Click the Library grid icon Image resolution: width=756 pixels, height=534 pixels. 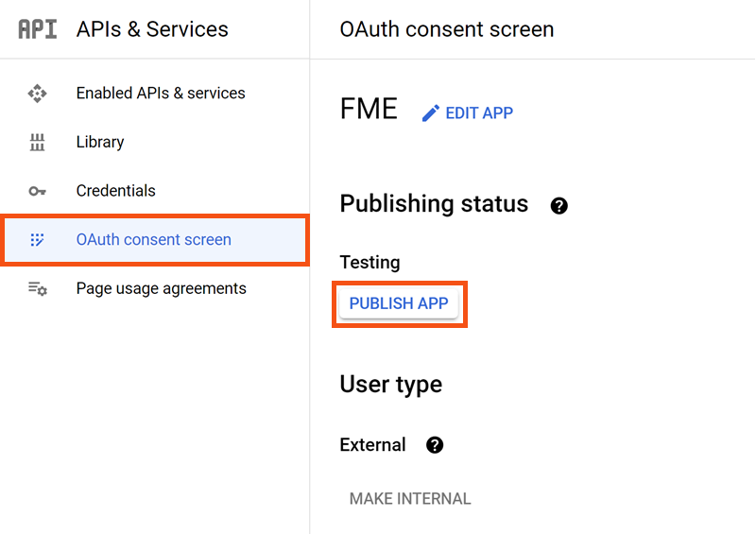[x=37, y=143]
